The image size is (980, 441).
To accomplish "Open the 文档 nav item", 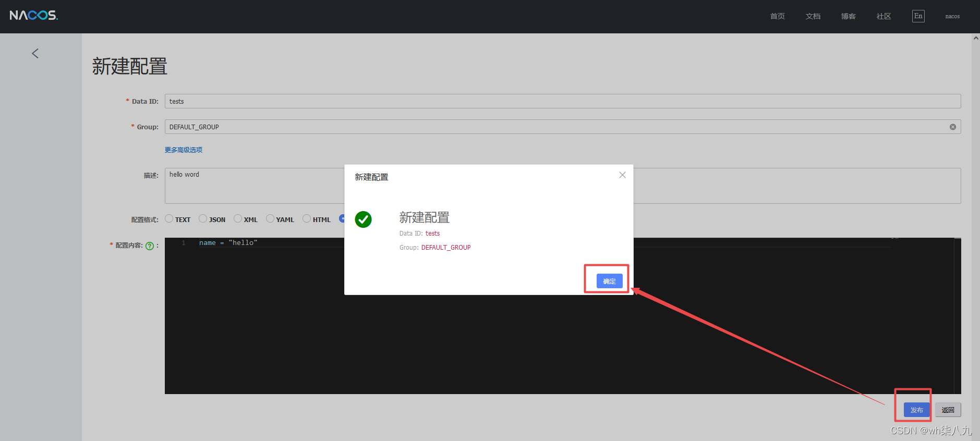I will pyautogui.click(x=813, y=16).
